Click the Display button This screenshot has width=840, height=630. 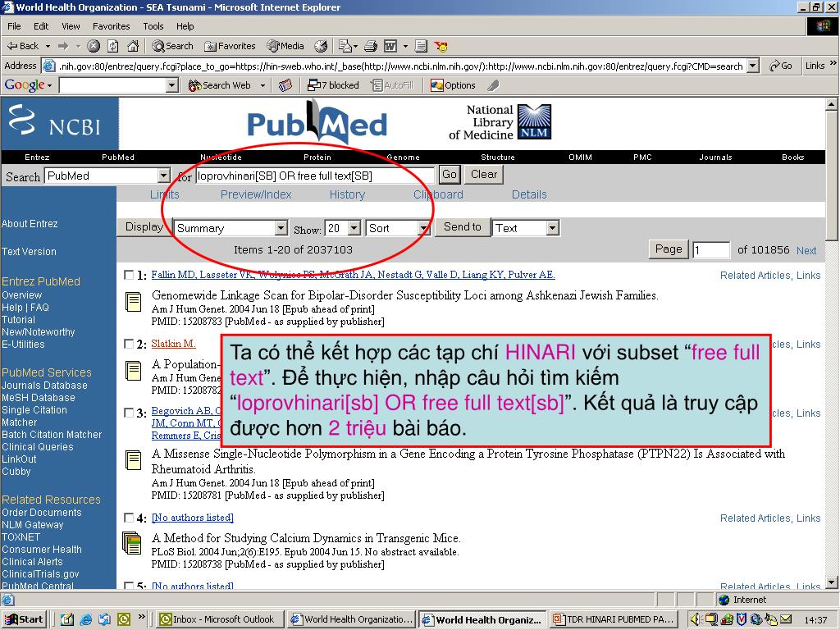point(144,227)
